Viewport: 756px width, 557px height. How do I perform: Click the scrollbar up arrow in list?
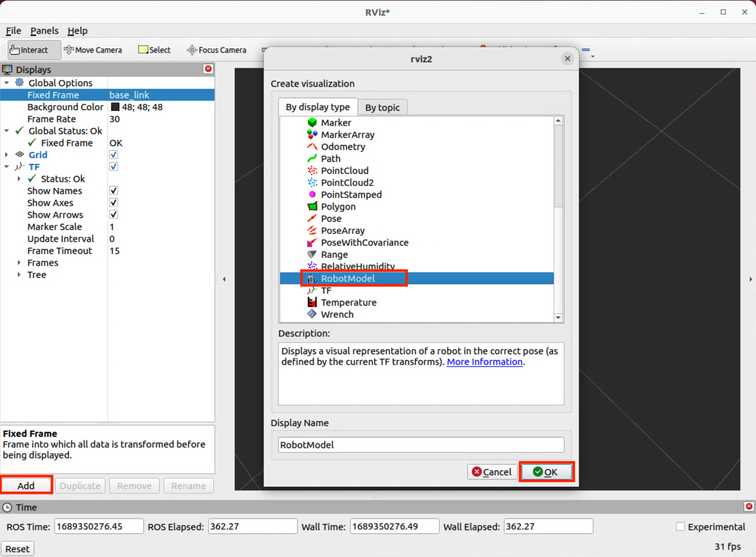(558, 121)
